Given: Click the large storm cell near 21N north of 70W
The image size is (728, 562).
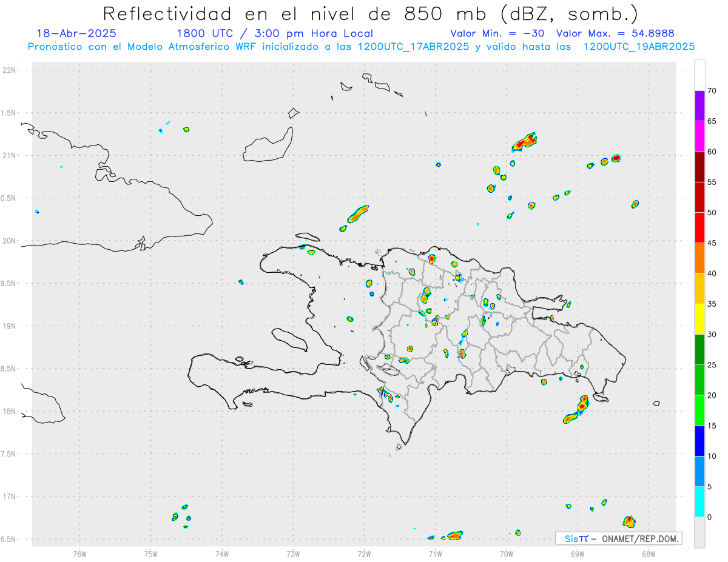Looking at the screenshot, I should click(x=525, y=142).
